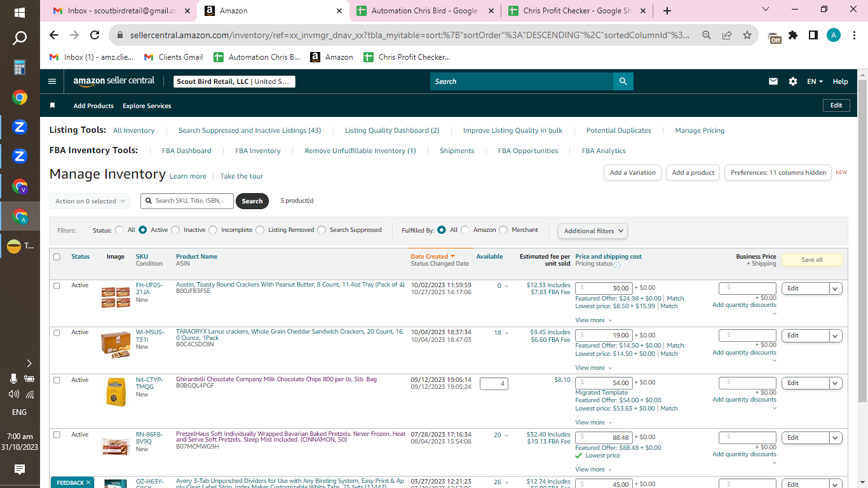Screen dimensions: 868x488
Task: Click the search magnifier button in header
Action: (623, 81)
